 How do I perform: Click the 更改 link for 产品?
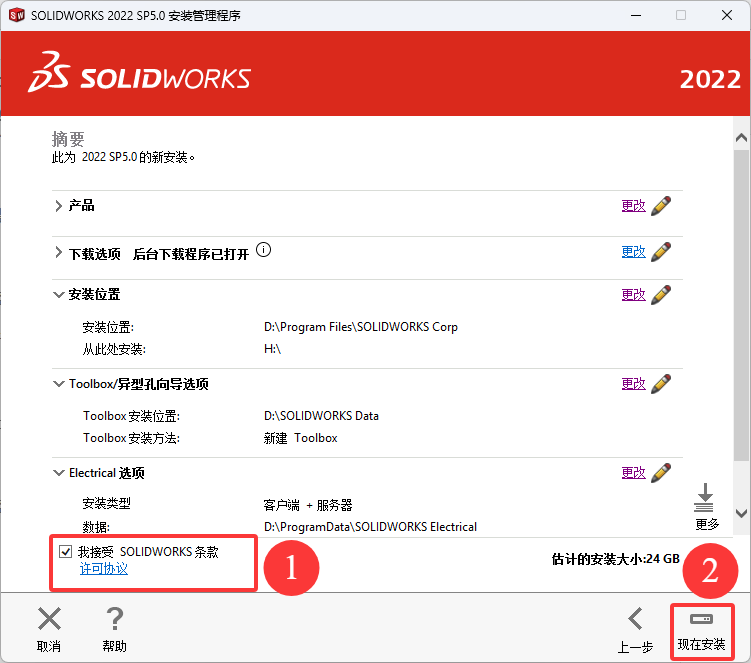click(x=633, y=206)
